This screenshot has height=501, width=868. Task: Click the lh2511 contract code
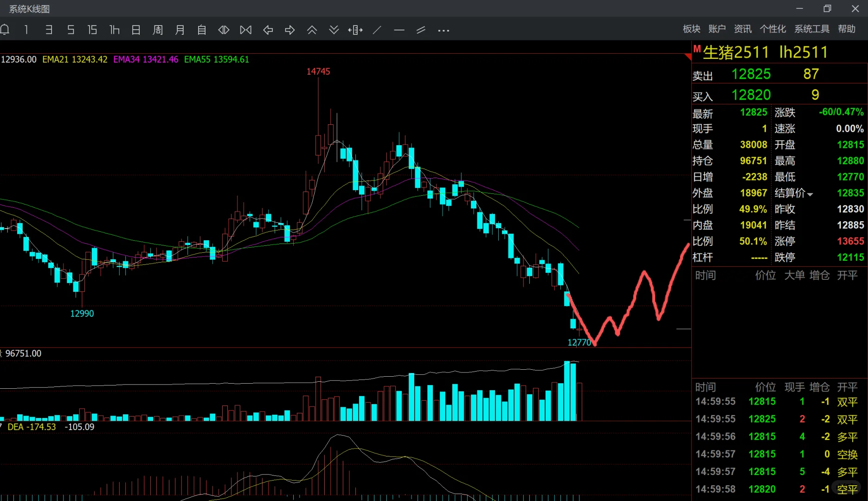[804, 52]
